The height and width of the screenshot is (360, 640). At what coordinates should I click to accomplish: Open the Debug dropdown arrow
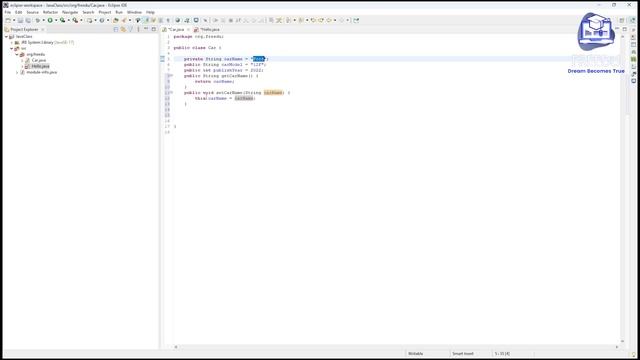(43, 20)
